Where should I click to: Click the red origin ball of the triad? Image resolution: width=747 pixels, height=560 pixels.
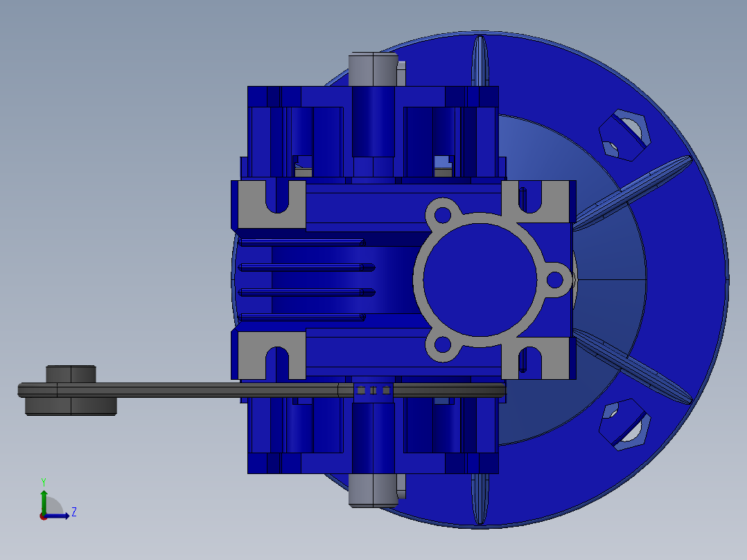pyautogui.click(x=43, y=516)
